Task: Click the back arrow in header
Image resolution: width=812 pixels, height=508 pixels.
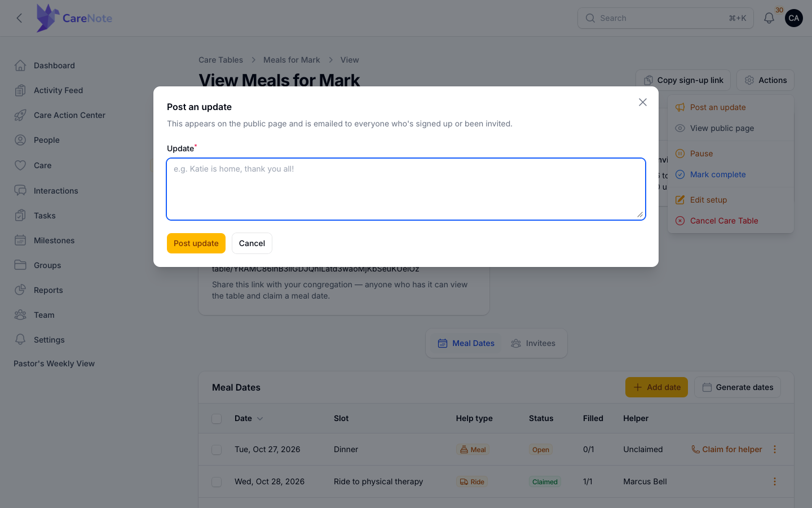Action: click(20, 18)
